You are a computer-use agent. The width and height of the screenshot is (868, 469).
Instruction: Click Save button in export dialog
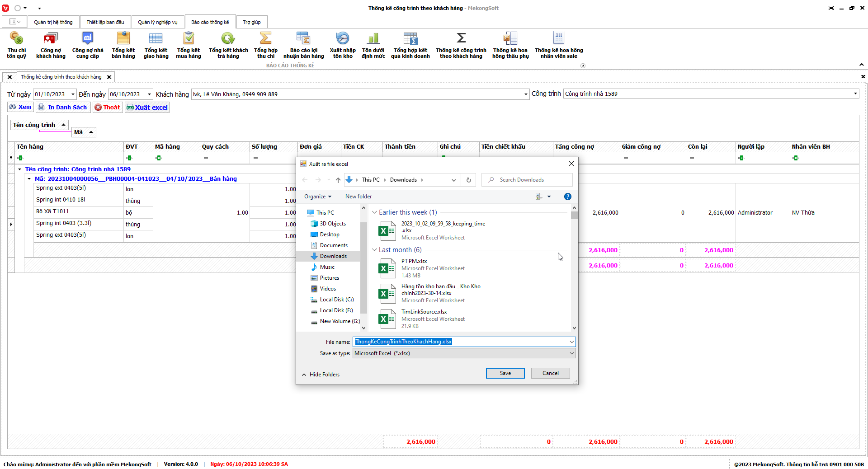coord(505,373)
